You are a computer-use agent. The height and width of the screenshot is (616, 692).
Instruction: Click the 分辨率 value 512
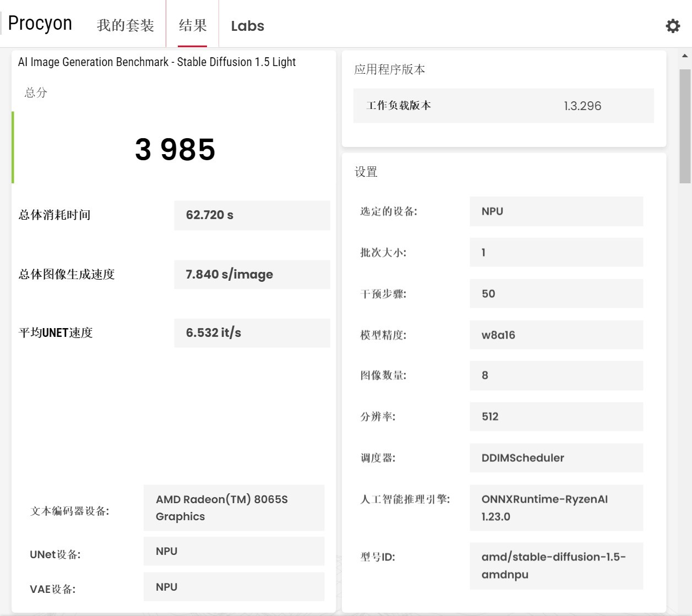click(556, 417)
